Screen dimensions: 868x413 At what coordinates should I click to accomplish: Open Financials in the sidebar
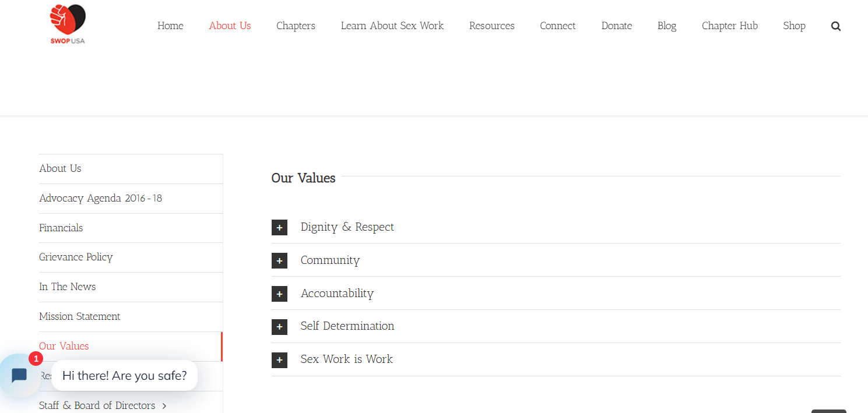coord(61,228)
